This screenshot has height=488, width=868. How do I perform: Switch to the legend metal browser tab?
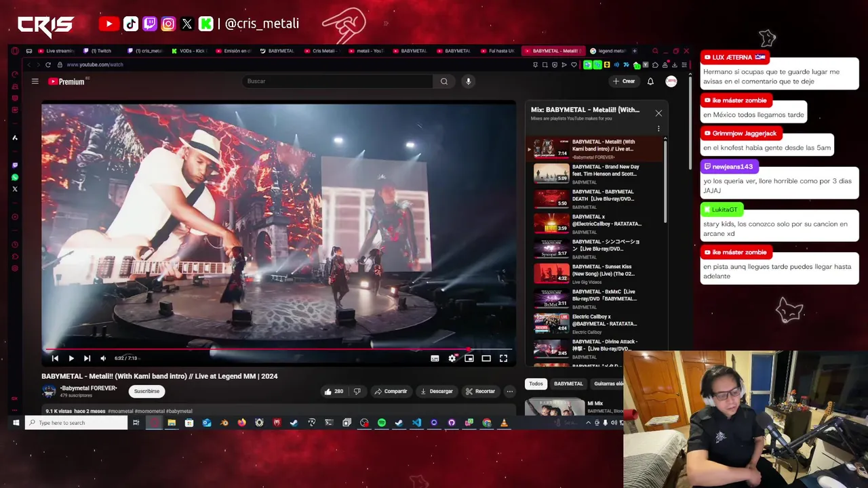[608, 51]
